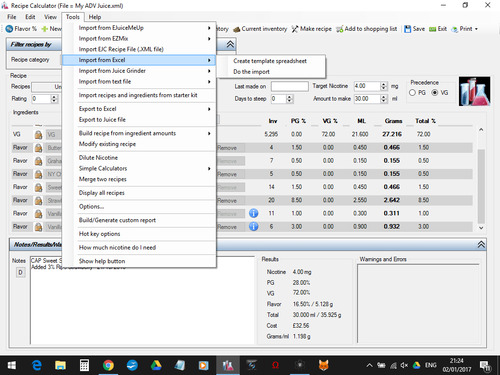500x375 pixels.
Task: Click scroll down arrow in ingredients list
Action: (481, 228)
